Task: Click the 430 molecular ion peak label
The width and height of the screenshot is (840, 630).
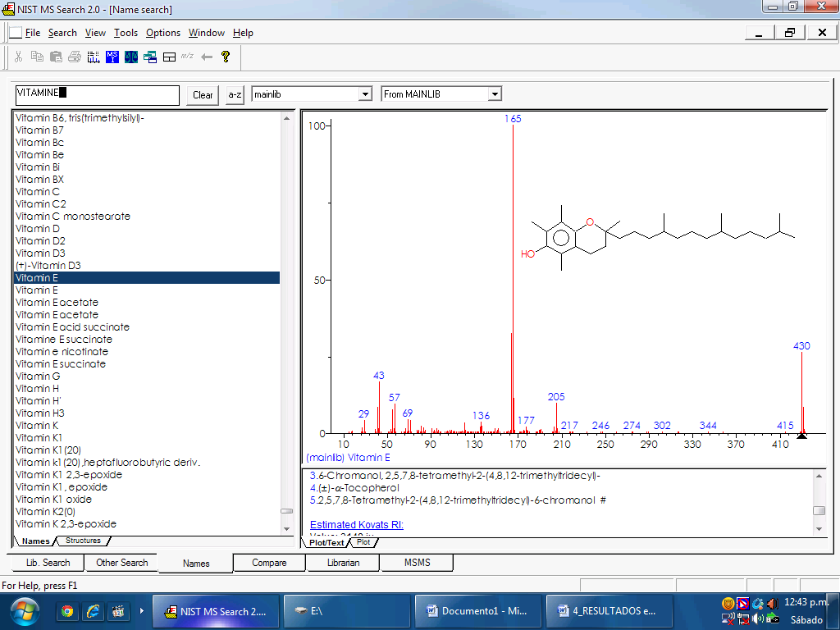Action: click(x=801, y=346)
